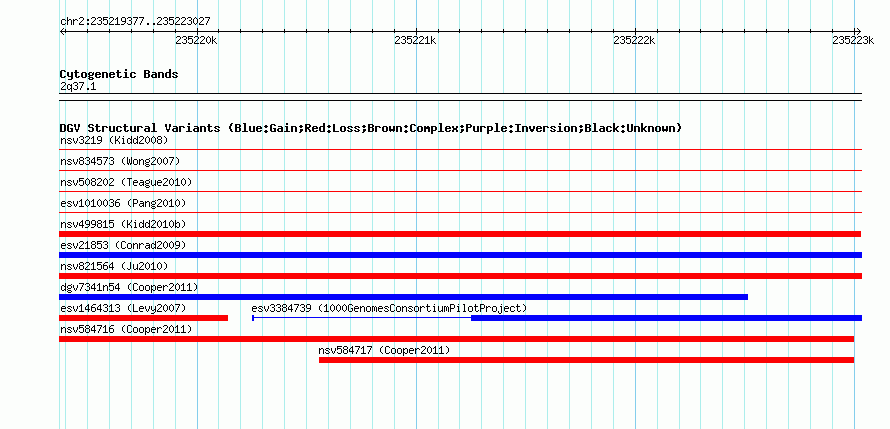Open the nsv508202 (Teague2010) variant label
This screenshot has width=890, height=429.
(x=126, y=182)
